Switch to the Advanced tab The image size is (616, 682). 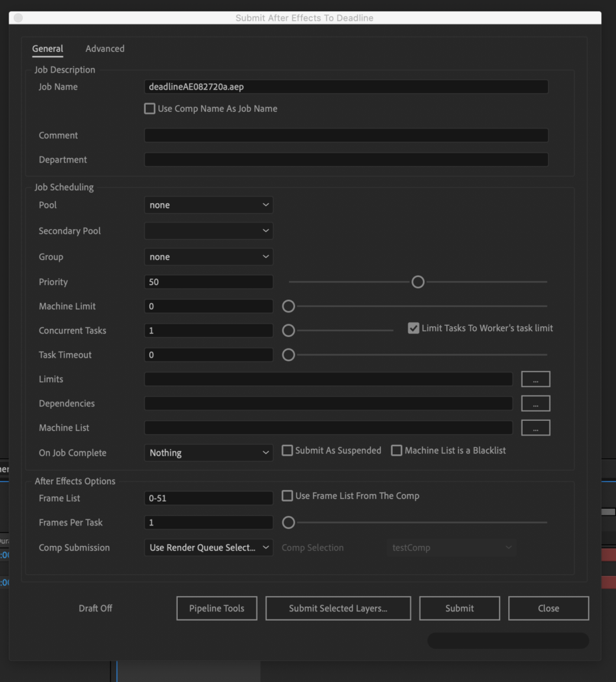(105, 49)
